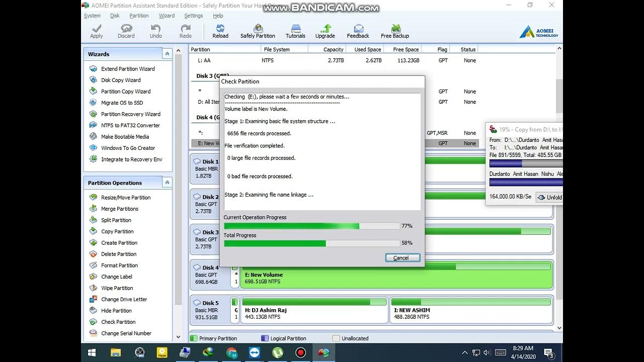Open the Partition menu
644x362 pixels.
139,16
